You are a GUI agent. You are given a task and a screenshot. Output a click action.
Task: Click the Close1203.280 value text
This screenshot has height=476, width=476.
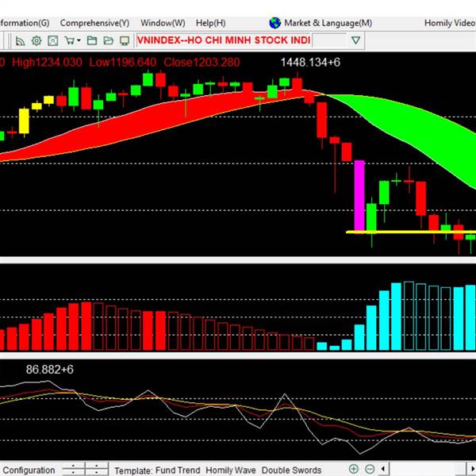(x=202, y=63)
